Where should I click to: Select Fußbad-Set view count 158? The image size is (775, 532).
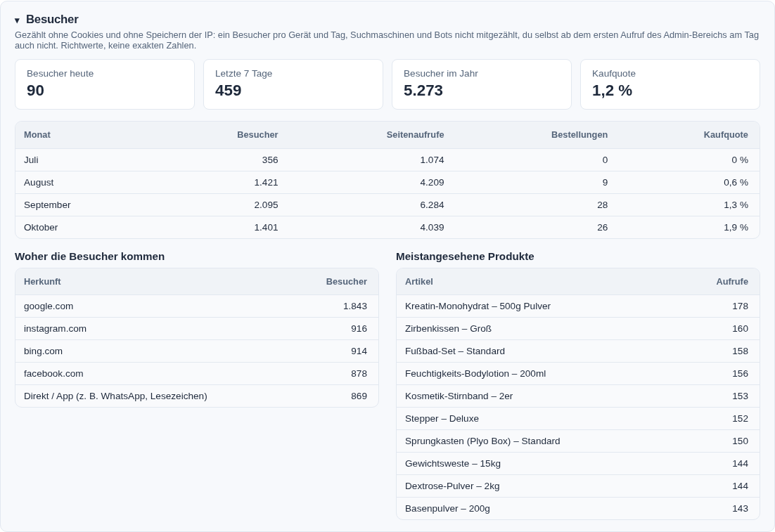click(740, 351)
